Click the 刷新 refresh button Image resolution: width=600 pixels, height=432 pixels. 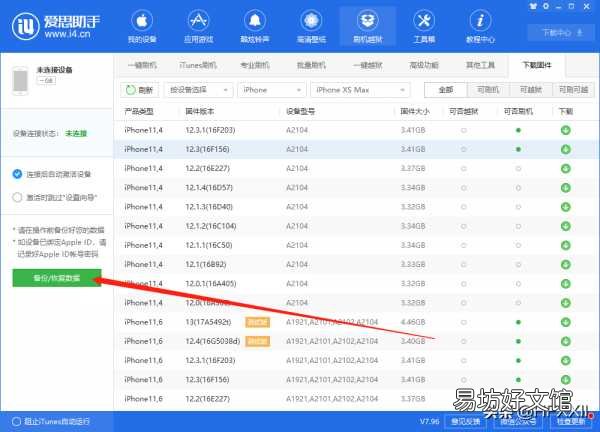click(x=140, y=90)
